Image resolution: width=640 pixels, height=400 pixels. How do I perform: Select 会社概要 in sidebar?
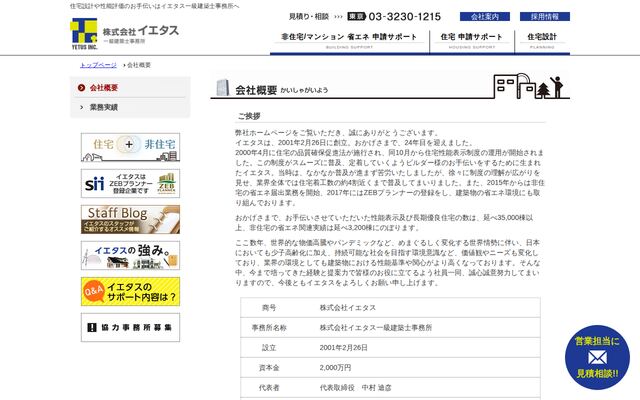click(x=104, y=88)
